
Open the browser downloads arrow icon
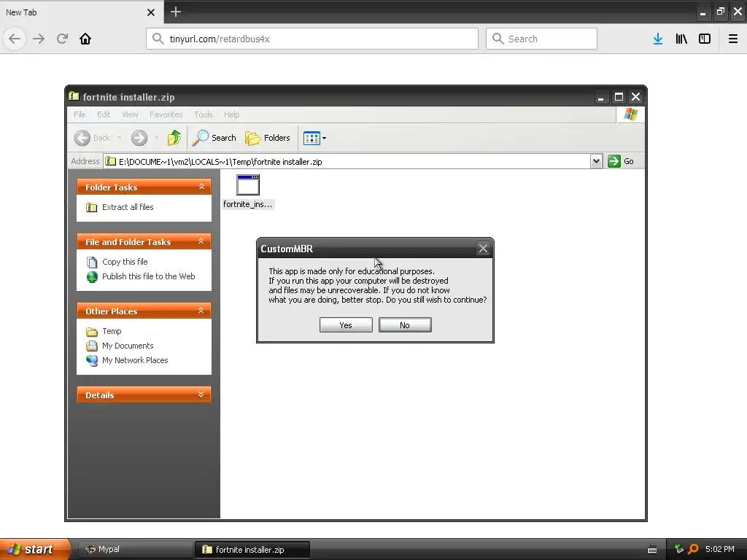point(658,39)
